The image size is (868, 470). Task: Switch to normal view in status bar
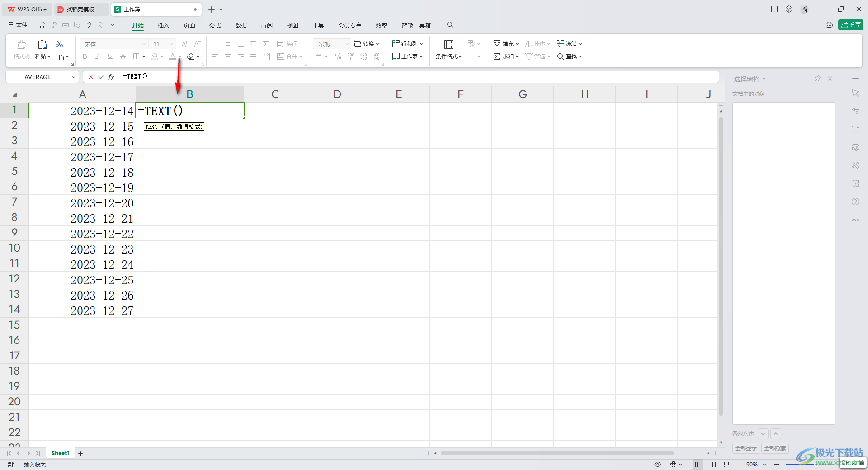pyautogui.click(x=698, y=464)
